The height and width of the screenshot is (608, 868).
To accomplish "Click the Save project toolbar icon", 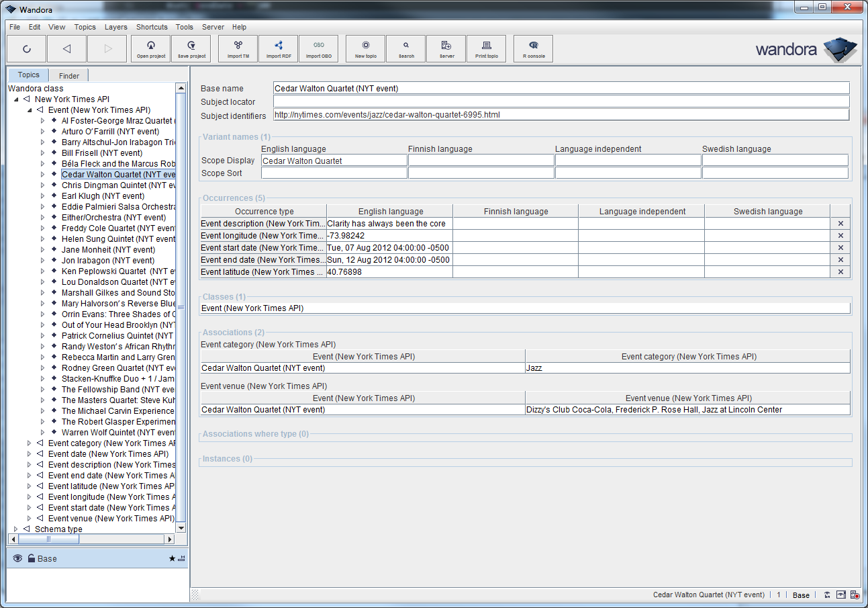I will pos(191,48).
